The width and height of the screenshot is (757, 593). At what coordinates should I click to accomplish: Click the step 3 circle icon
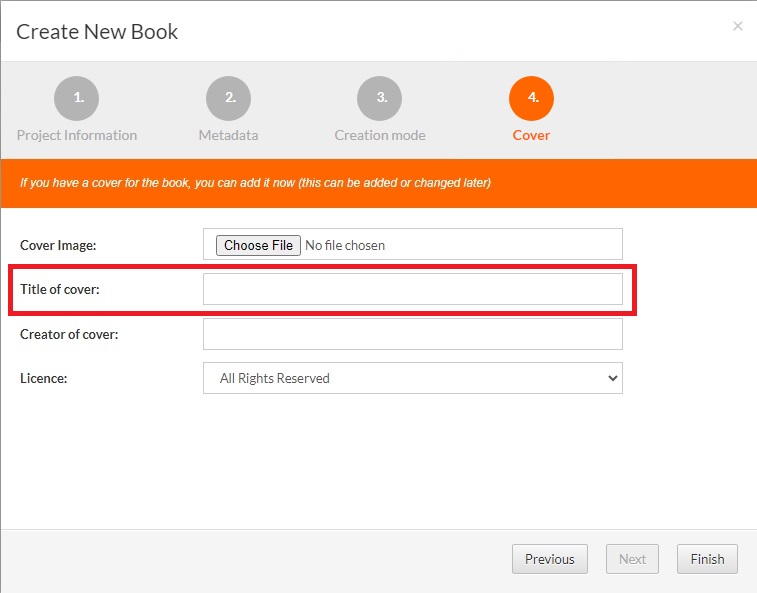pos(380,98)
